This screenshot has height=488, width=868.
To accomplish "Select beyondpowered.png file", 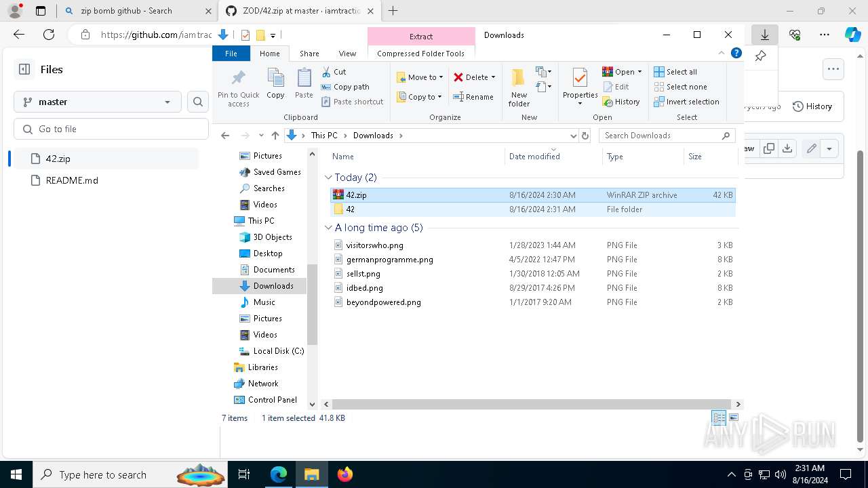I will (383, 302).
